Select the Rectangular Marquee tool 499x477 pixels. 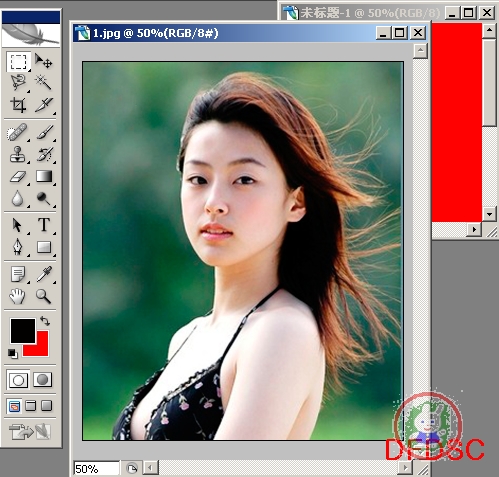pos(18,62)
